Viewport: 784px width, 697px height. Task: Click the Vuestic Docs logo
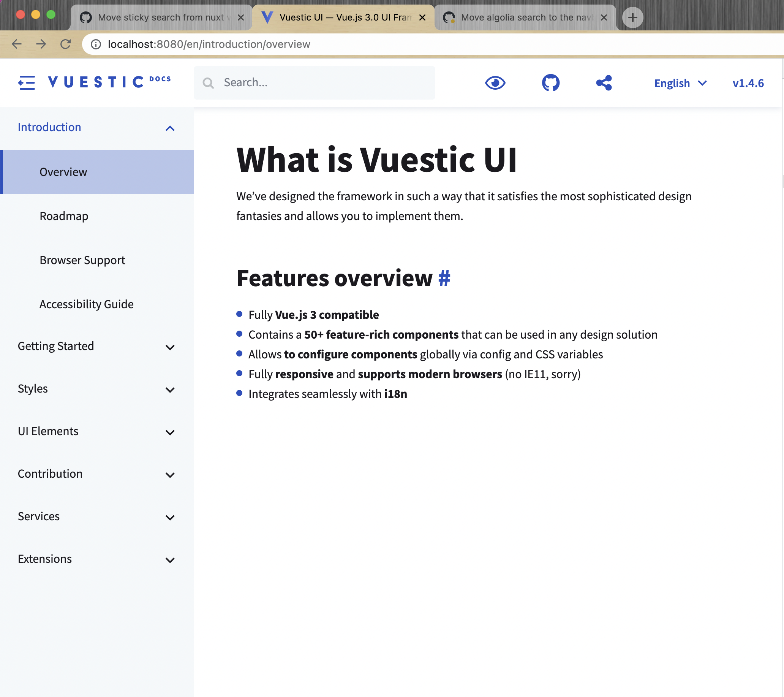pyautogui.click(x=109, y=82)
